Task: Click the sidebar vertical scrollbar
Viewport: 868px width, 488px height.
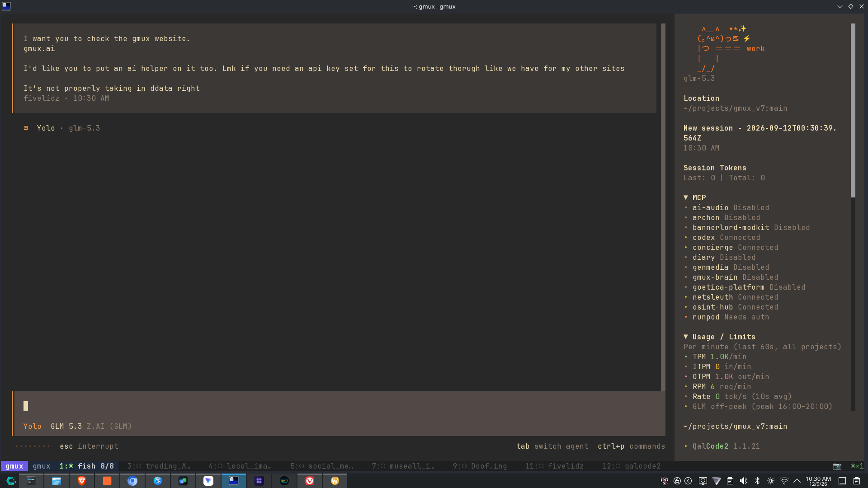Action: (853, 111)
